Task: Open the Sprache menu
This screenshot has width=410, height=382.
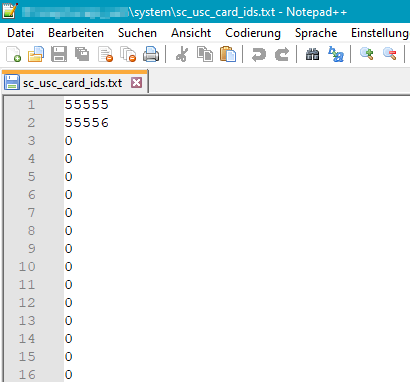Action: coord(316,33)
